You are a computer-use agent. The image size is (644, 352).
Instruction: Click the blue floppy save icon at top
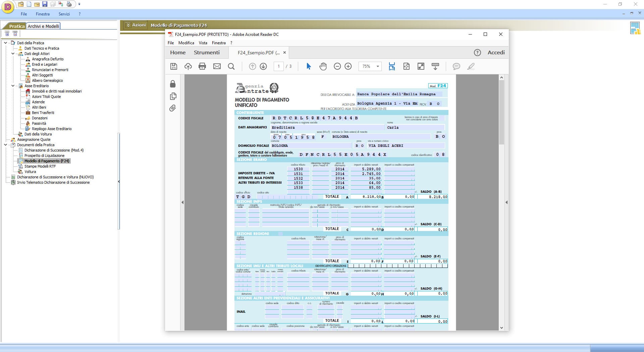45,4
